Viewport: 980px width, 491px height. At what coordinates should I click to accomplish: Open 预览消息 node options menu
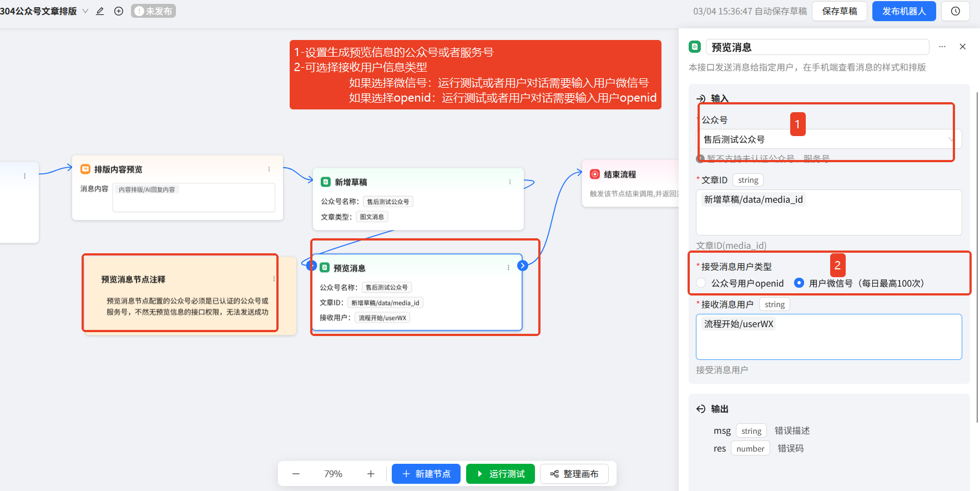508,268
